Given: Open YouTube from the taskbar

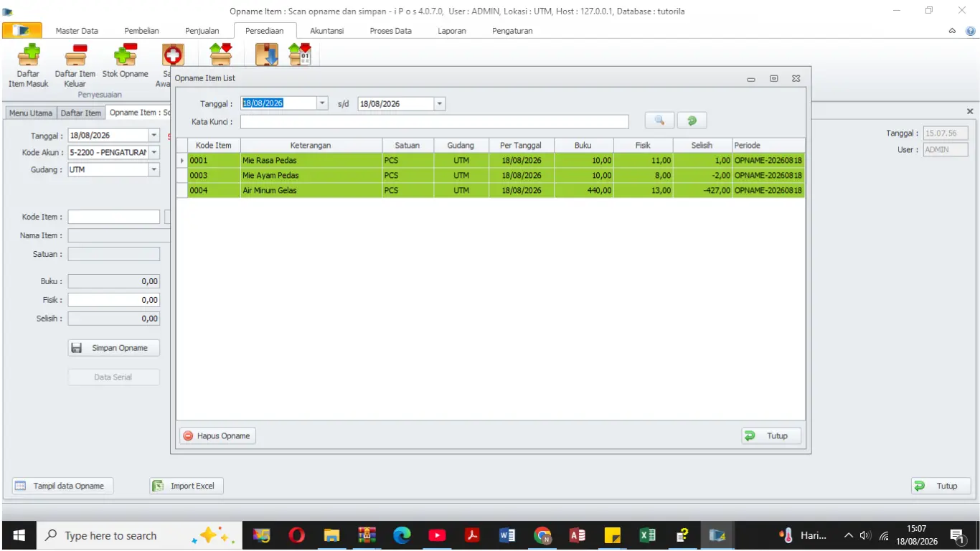Looking at the screenshot, I should [x=437, y=535].
